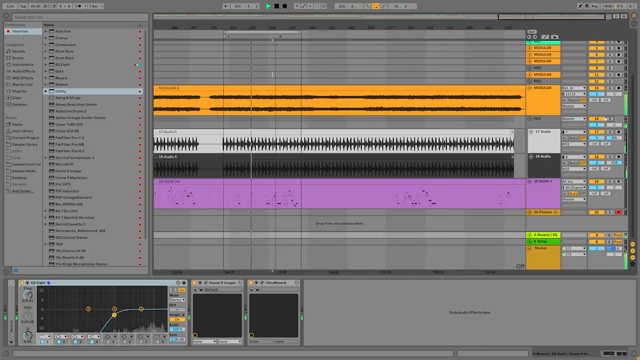The image size is (640, 360).
Task: Turn off the UltraReverb activator
Action: click(x=251, y=282)
